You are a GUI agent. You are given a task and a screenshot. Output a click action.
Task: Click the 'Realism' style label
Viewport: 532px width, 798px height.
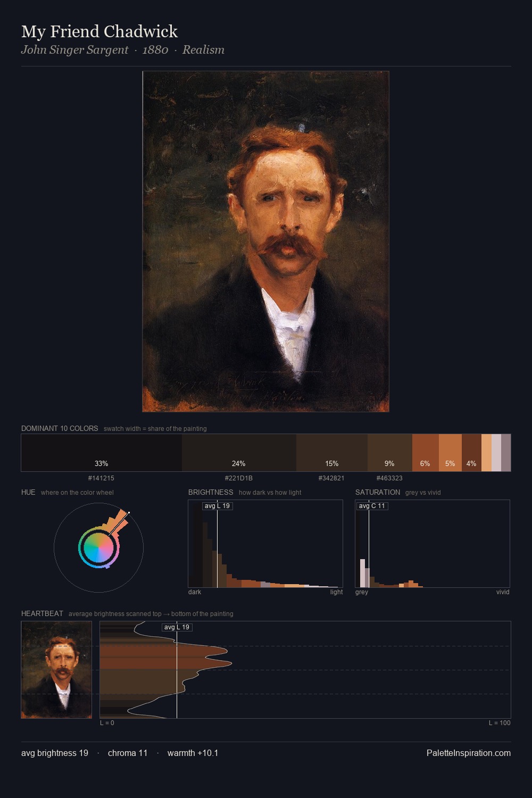[203, 50]
